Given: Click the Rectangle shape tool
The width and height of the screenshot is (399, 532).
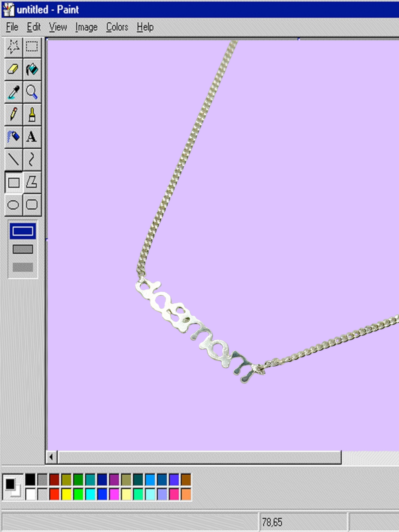Looking at the screenshot, I should pos(14,182).
